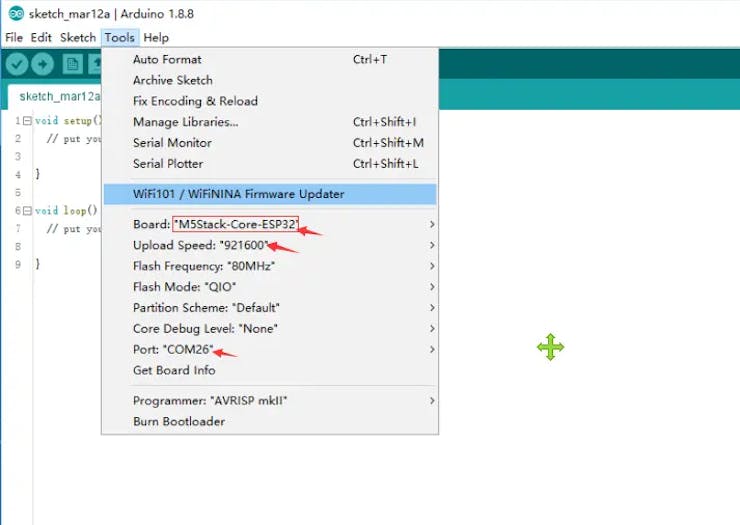The image size is (740, 525).
Task: Expand the Upload Speed 921600 submenu
Action: [x=270, y=245]
